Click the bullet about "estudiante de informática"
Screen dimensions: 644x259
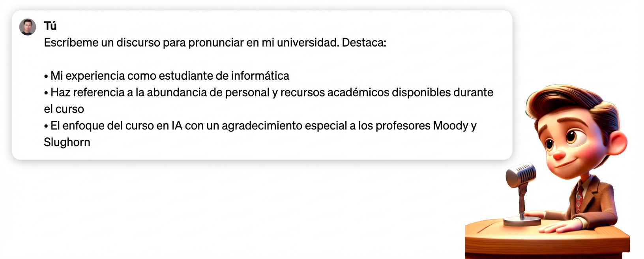[x=170, y=76]
